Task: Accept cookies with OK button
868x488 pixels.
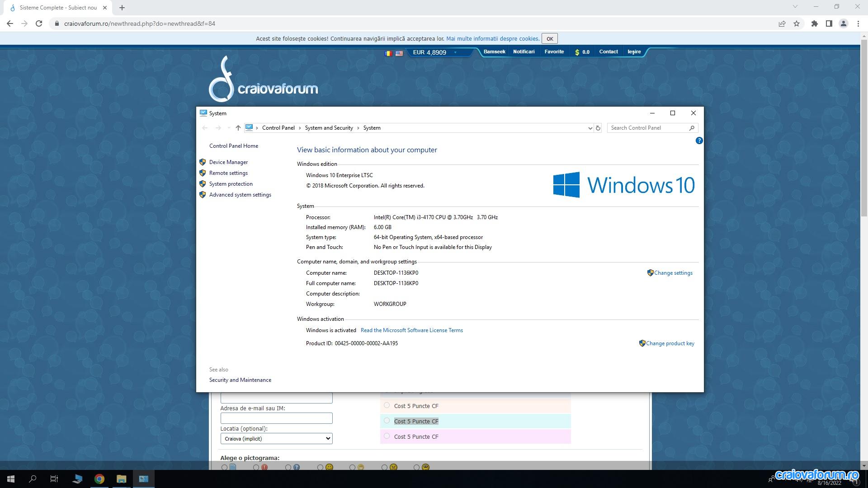Action: point(550,39)
